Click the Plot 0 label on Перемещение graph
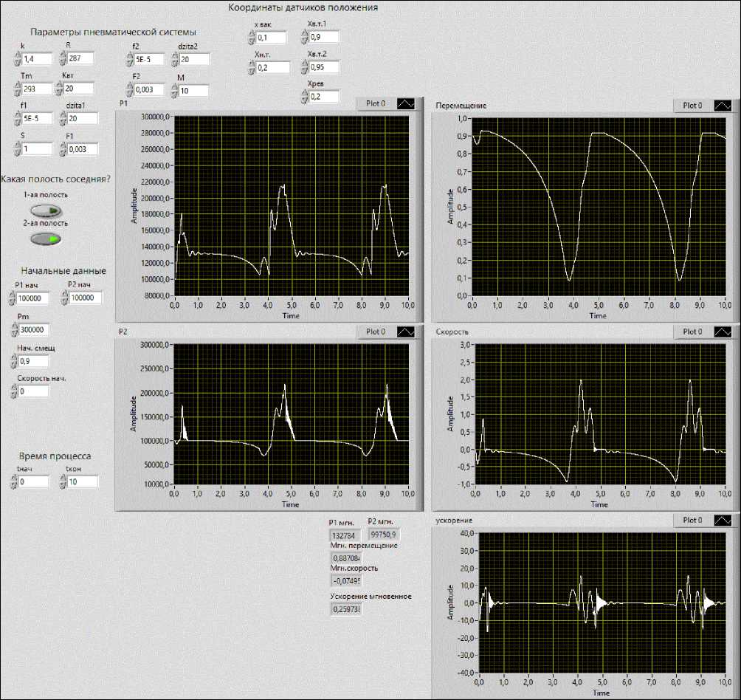 coord(693,106)
